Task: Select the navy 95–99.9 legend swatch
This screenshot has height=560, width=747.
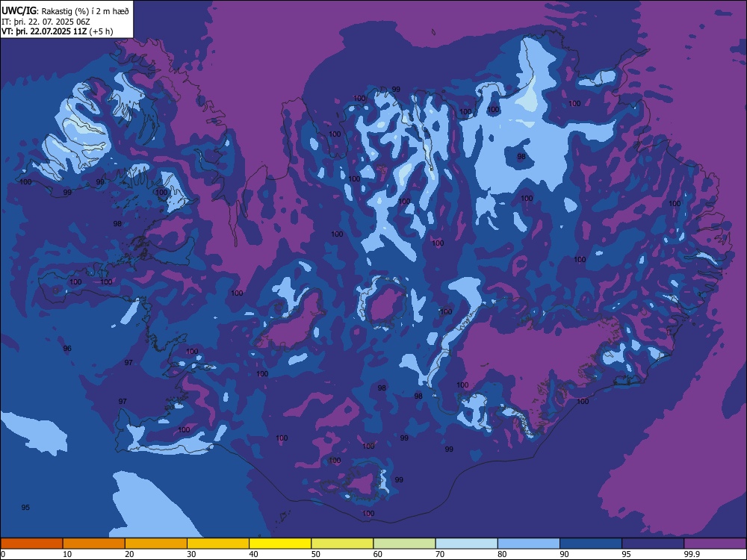Action: (x=653, y=544)
